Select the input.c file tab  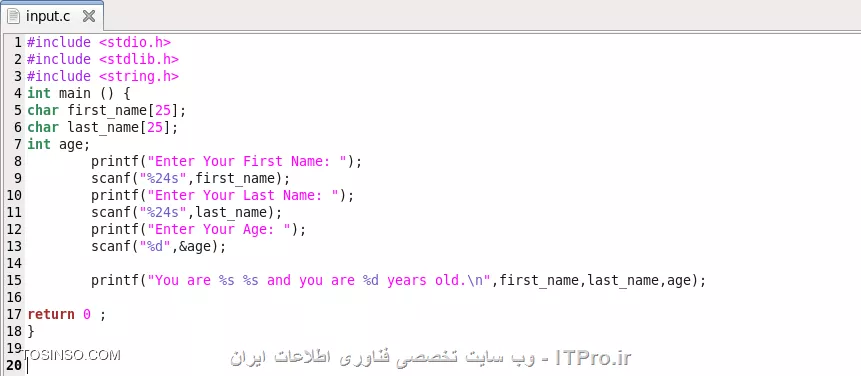coord(52,16)
